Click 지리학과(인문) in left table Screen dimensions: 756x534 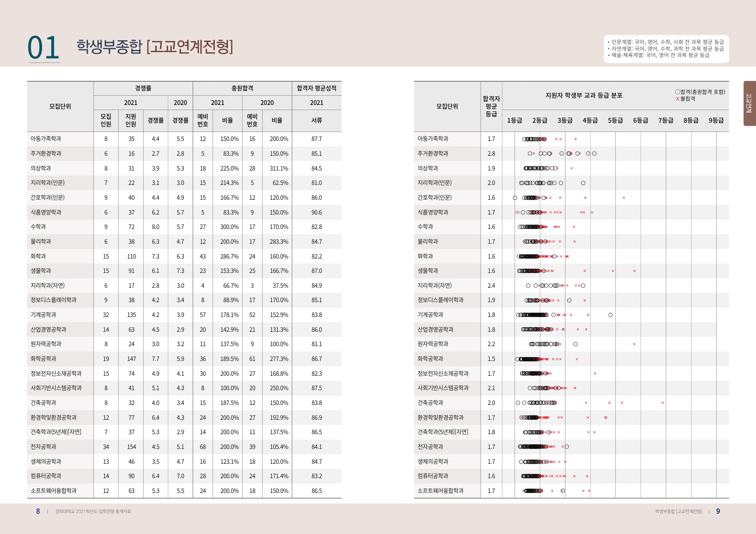pyautogui.click(x=47, y=183)
